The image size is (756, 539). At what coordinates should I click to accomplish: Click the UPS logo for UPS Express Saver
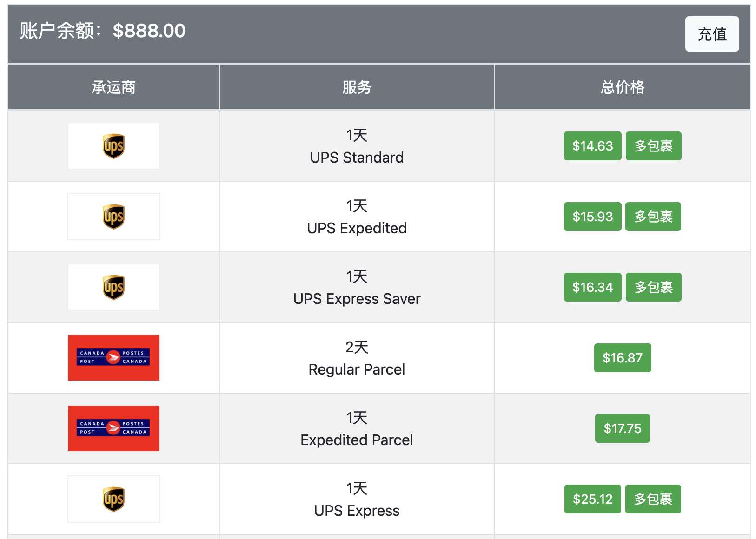114,287
